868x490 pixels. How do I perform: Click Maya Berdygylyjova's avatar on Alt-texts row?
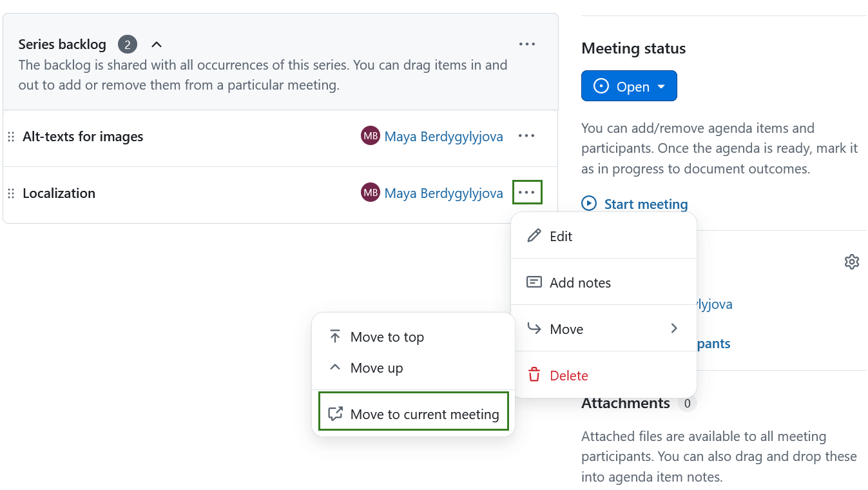click(x=371, y=136)
